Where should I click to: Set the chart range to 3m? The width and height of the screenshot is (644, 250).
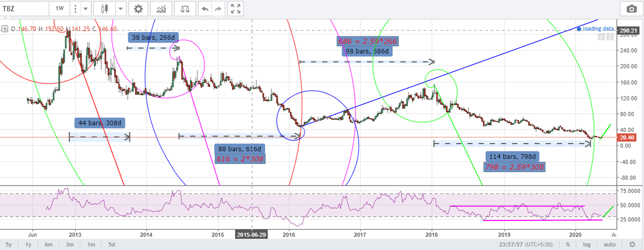point(70,245)
